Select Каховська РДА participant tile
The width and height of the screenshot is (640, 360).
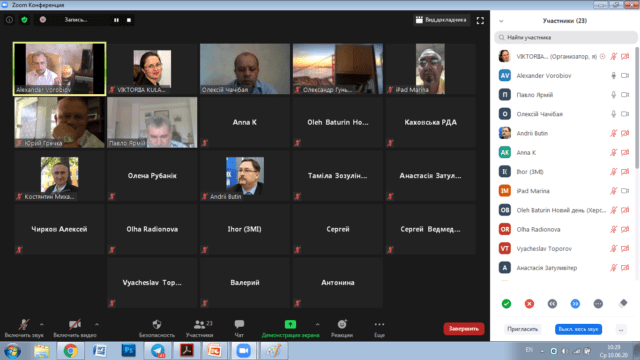pyautogui.click(x=431, y=122)
